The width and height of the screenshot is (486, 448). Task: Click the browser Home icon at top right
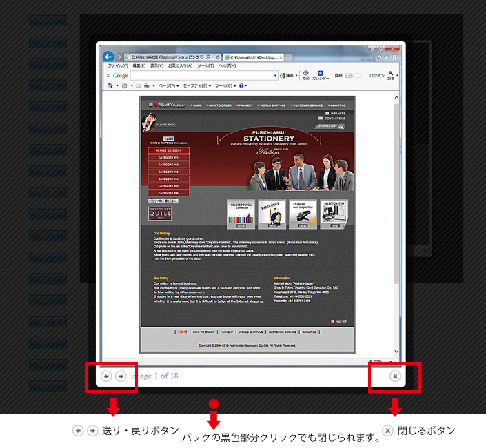point(378,57)
